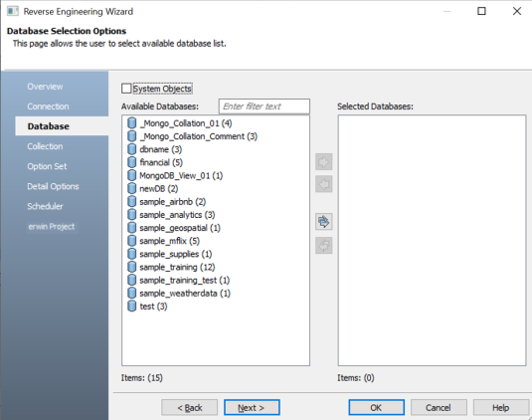Image resolution: width=532 pixels, height=420 pixels.
Task: Click the sample_mflix database icon
Action: 131,241
